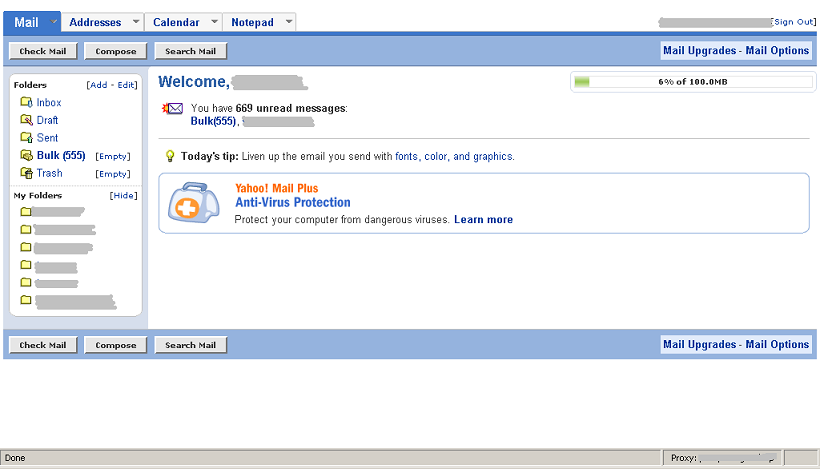Switch to the Addresses tab
Image resolution: width=820 pixels, height=469 pixels.
click(95, 22)
